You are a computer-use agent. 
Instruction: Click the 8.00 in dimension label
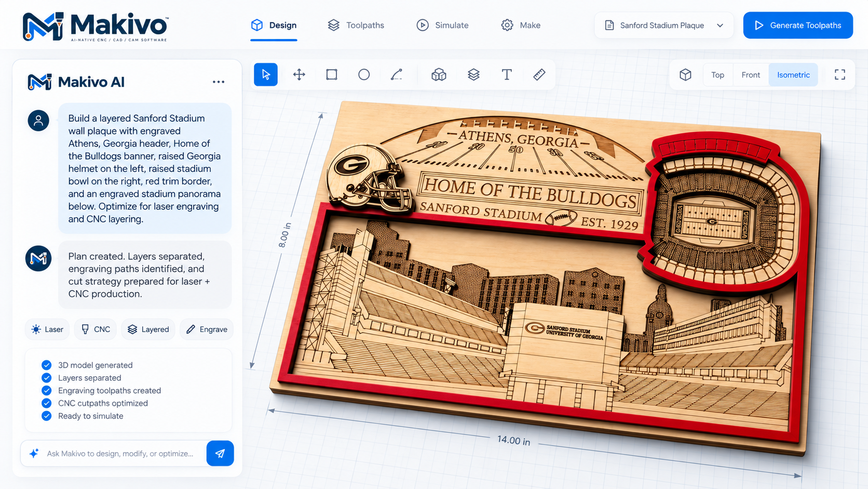(x=285, y=235)
